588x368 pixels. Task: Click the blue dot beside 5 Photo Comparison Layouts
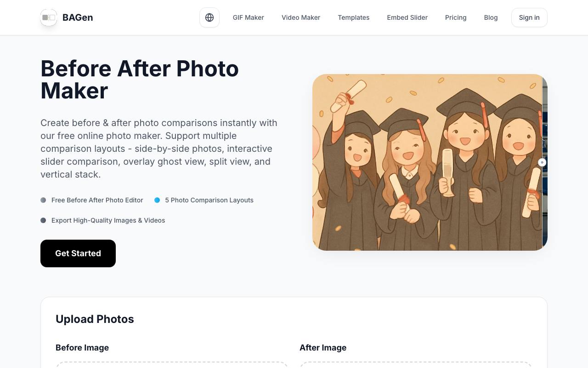157,200
